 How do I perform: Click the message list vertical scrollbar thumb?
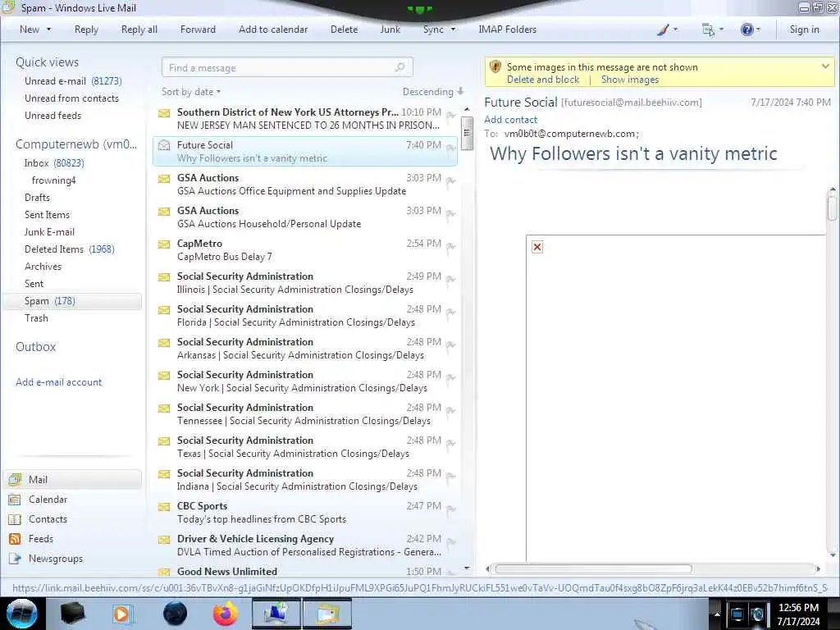pos(467,133)
